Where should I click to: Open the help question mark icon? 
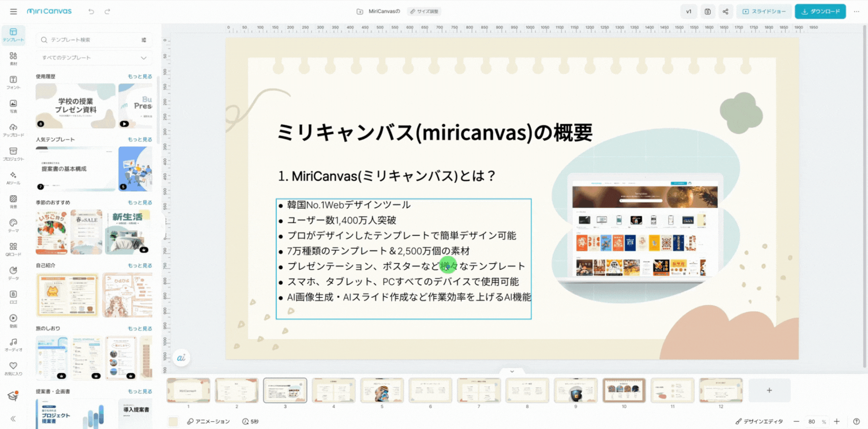click(856, 421)
